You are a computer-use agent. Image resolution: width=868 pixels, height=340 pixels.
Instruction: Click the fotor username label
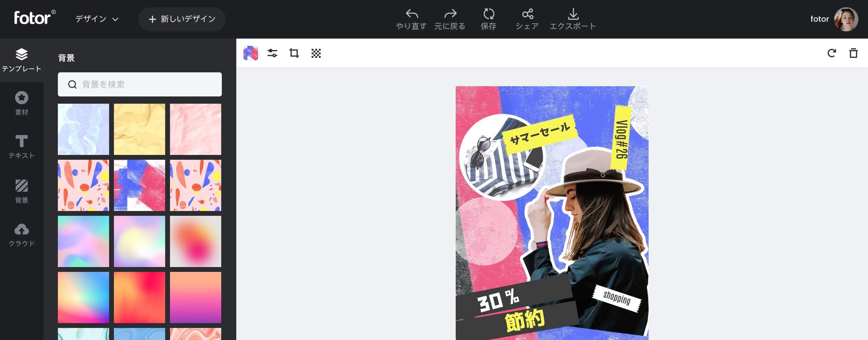819,19
